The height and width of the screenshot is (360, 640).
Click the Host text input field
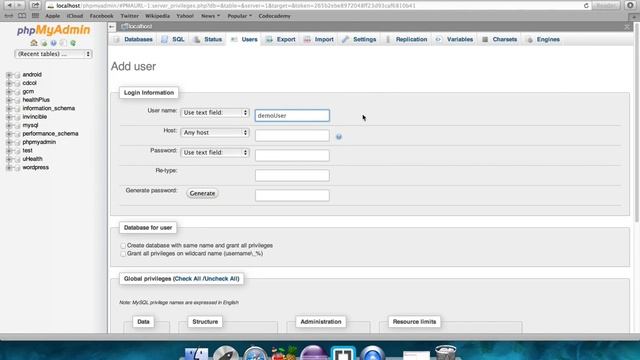292,136
